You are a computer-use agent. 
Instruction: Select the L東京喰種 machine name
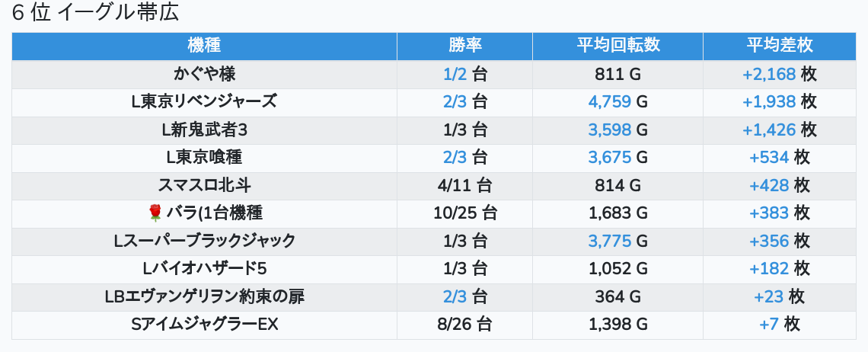click(x=204, y=157)
